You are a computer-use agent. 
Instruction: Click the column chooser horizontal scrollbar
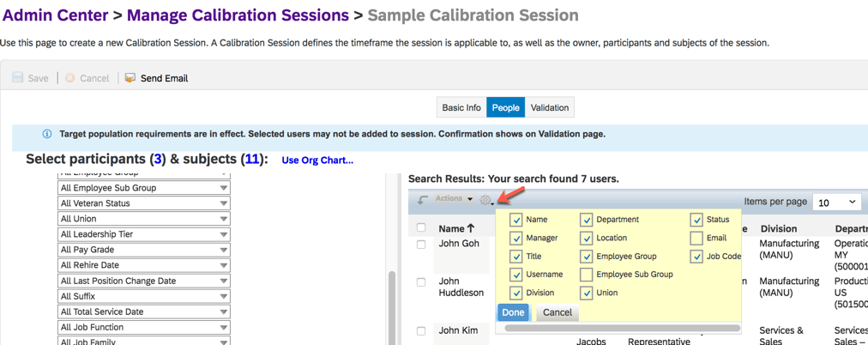pyautogui.click(x=622, y=328)
